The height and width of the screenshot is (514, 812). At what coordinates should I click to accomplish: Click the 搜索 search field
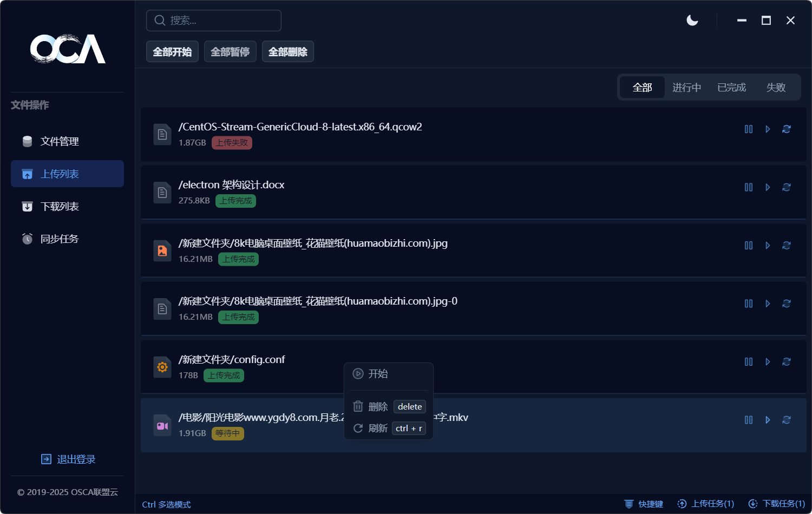tap(214, 21)
